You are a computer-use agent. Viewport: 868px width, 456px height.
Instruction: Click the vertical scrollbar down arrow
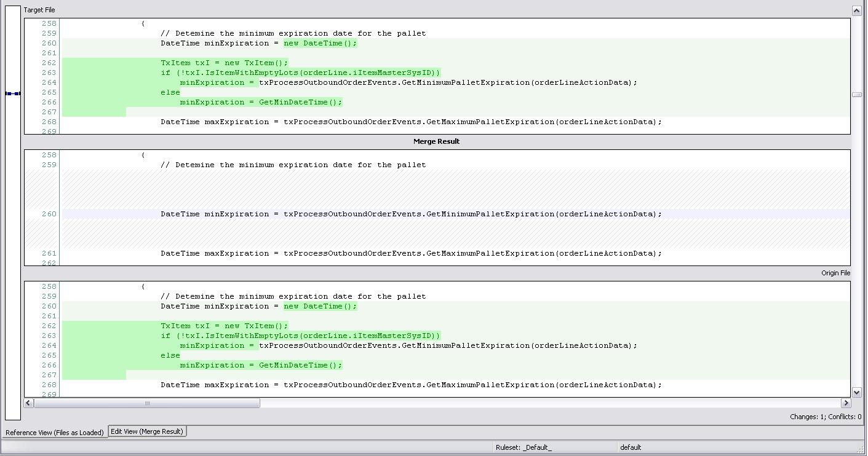pyautogui.click(x=856, y=392)
